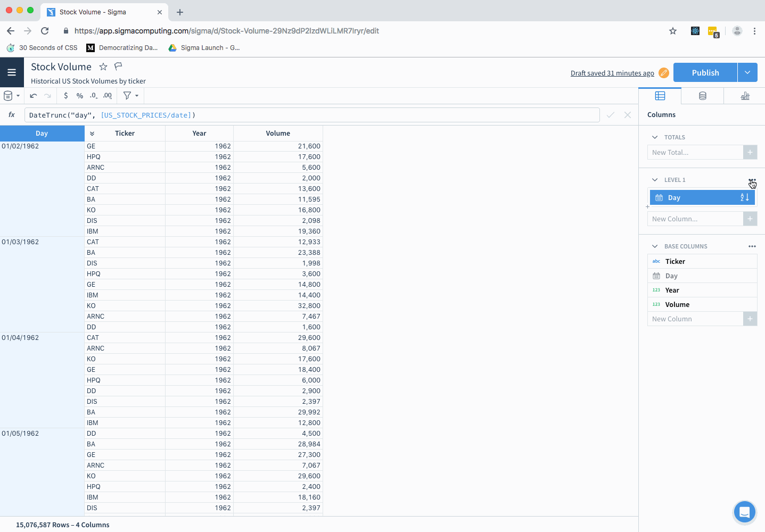The height and width of the screenshot is (532, 765).
Task: Click the browser back arrow
Action: [x=11, y=31]
